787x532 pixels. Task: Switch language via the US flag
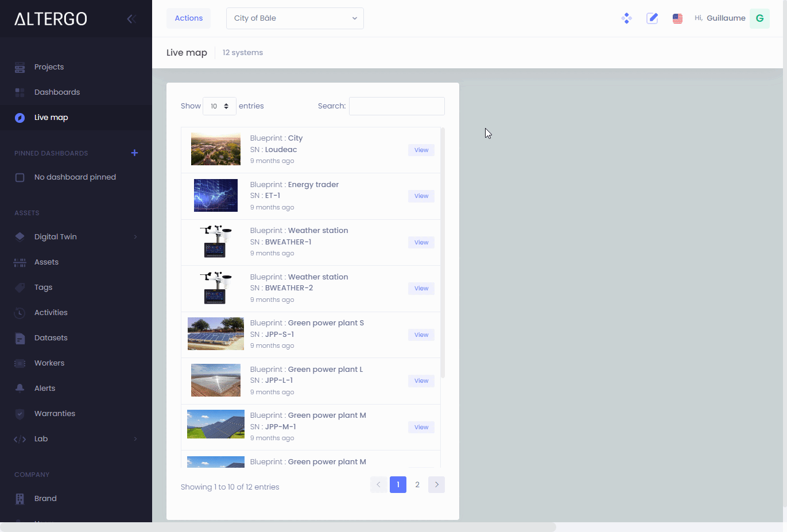click(677, 18)
